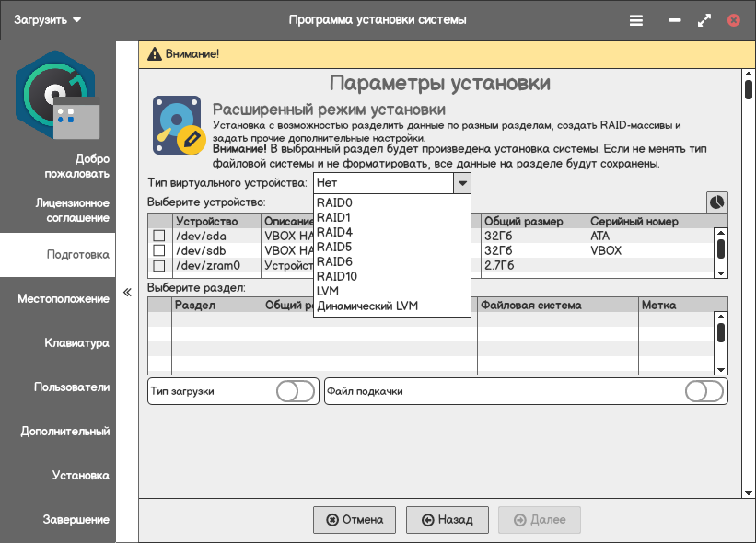Select RAID6 from the list

(392, 261)
